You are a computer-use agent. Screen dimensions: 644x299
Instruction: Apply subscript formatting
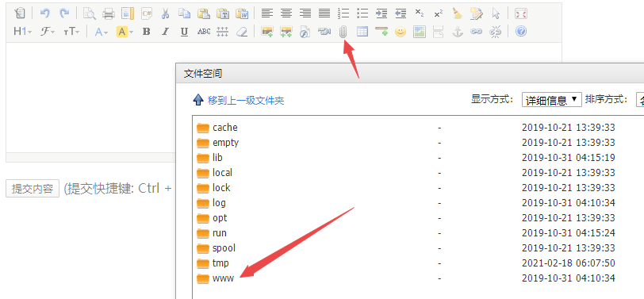(x=420, y=13)
